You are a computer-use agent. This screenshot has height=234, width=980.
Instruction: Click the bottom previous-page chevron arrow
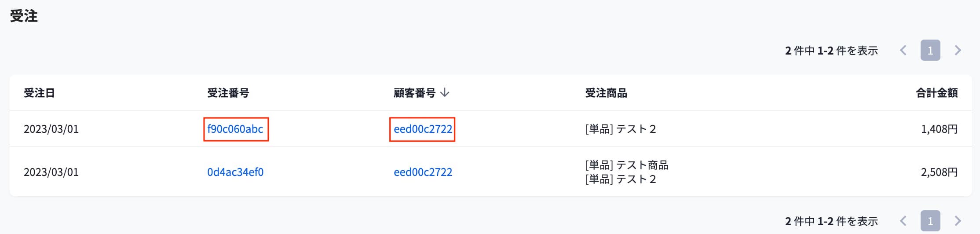pyautogui.click(x=903, y=221)
